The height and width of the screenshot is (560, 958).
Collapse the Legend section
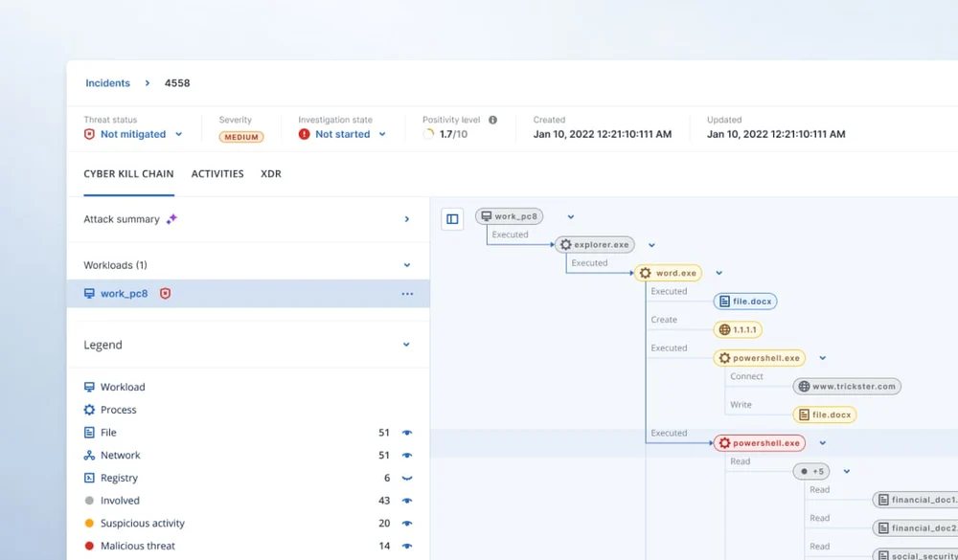tap(406, 345)
